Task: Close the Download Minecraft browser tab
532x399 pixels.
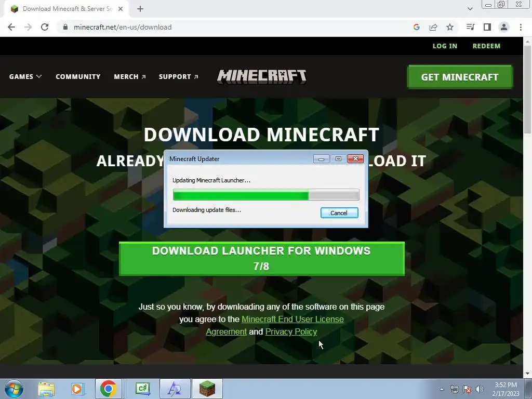Action: point(121,9)
